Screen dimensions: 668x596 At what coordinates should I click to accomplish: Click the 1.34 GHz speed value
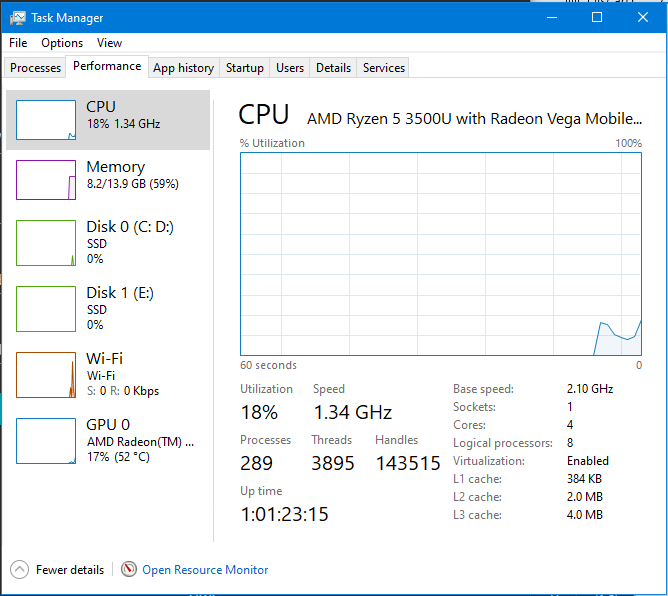(x=352, y=412)
